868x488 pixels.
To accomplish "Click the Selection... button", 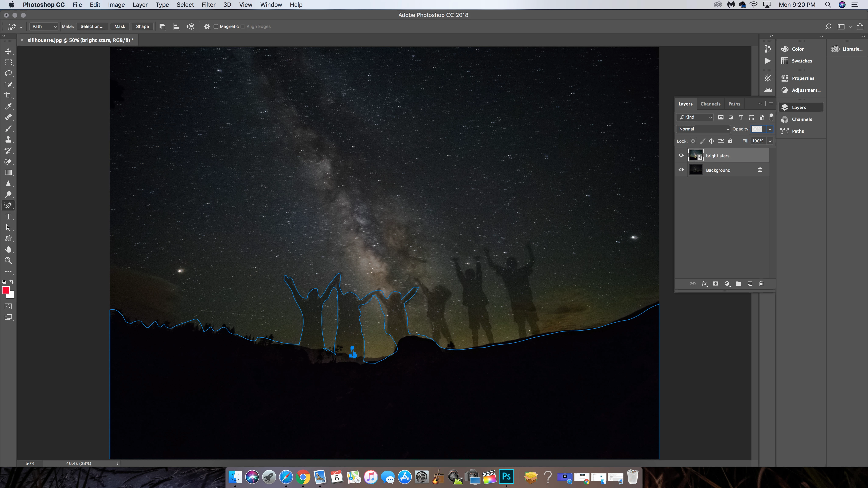I will (92, 26).
